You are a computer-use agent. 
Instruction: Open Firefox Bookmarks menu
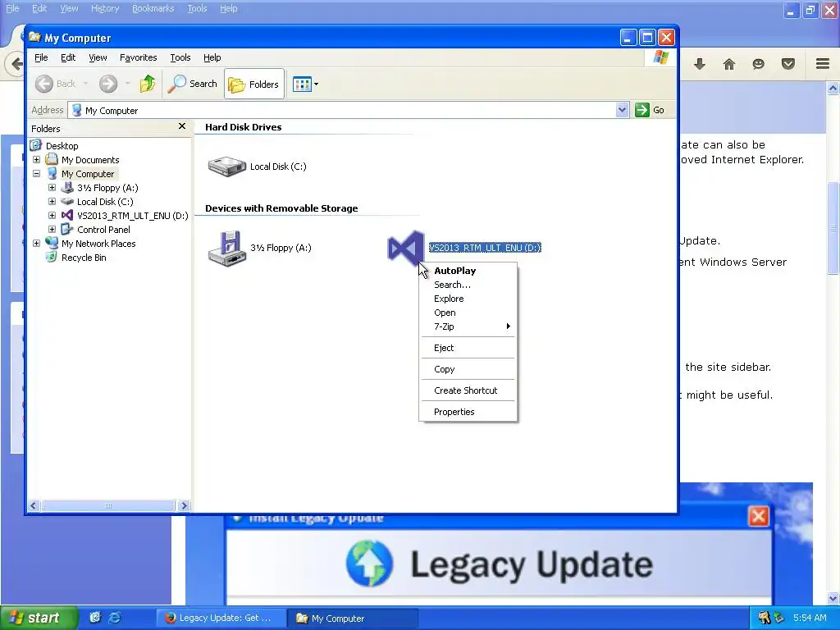[x=153, y=8]
